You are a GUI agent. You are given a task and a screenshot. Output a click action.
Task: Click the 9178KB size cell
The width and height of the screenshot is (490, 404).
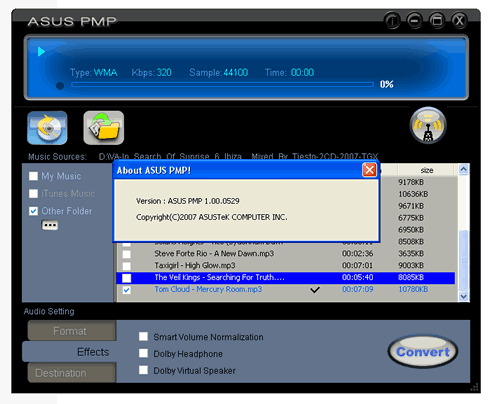(411, 182)
